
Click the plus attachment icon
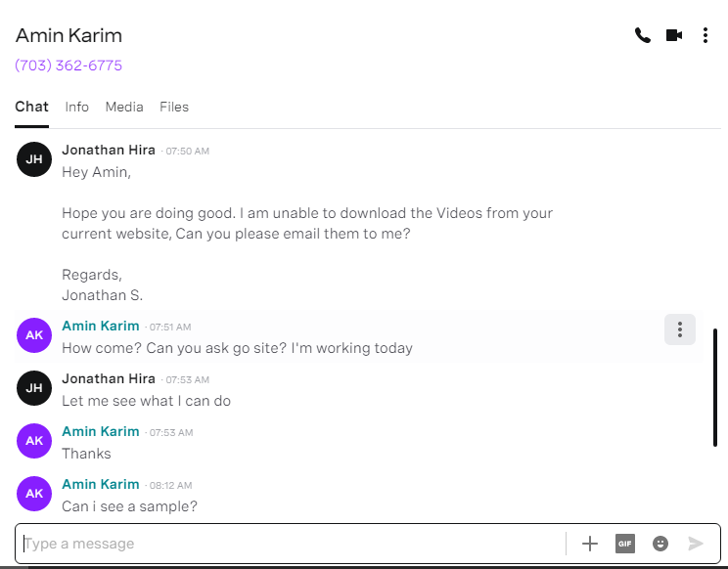tap(590, 544)
